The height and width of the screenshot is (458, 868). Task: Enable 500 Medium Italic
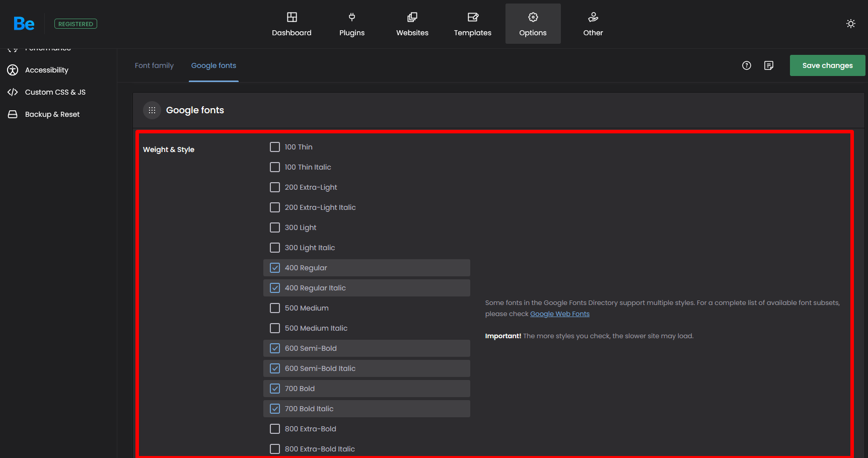[275, 328]
